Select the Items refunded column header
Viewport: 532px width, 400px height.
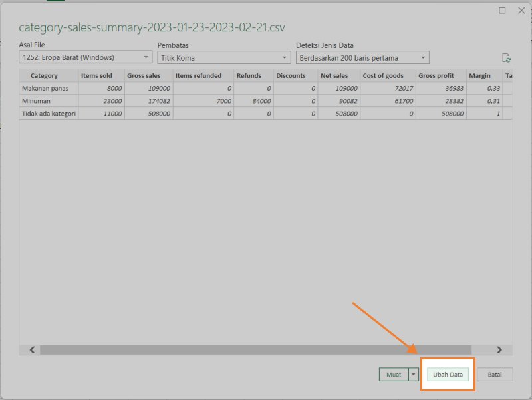pyautogui.click(x=199, y=75)
